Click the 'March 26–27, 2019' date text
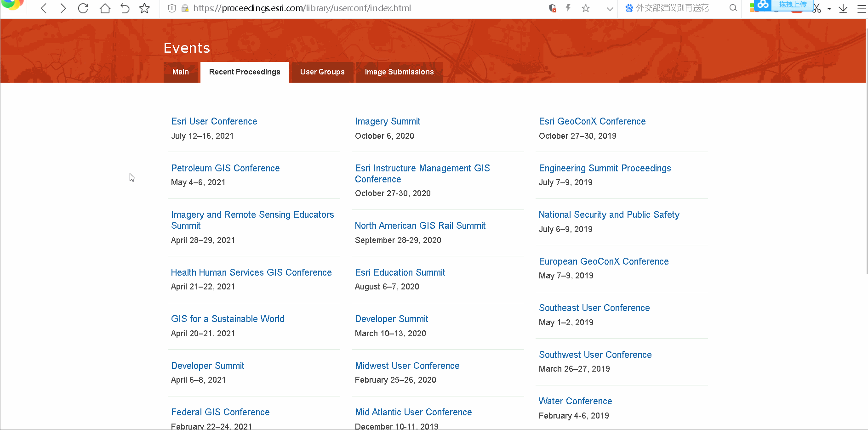This screenshot has height=430, width=868. tap(574, 369)
